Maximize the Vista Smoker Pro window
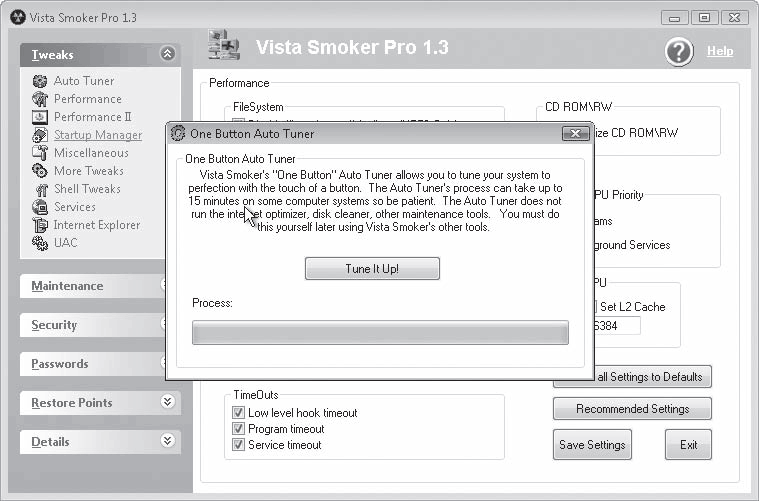This screenshot has height=501, width=759. click(704, 18)
